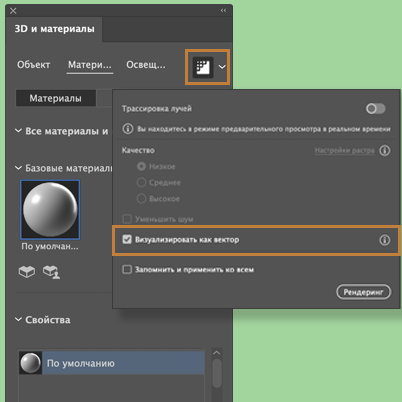
Task: Collapse the panel with double-arrow icon
Action: [x=223, y=11]
